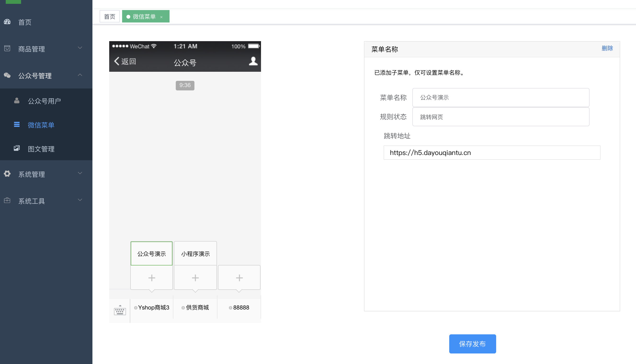This screenshot has height=364, width=636.
Task: Click the dashboard icon next to 首页
Action: 7,22
